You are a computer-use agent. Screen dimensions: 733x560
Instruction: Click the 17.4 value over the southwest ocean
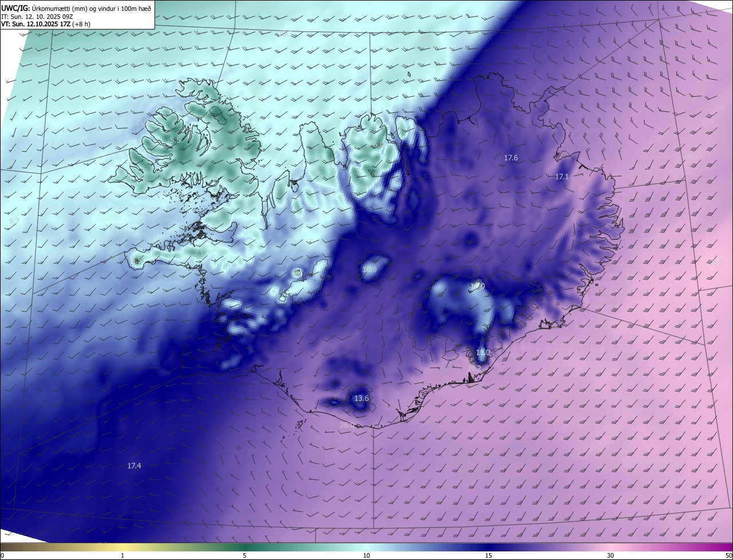134,466
